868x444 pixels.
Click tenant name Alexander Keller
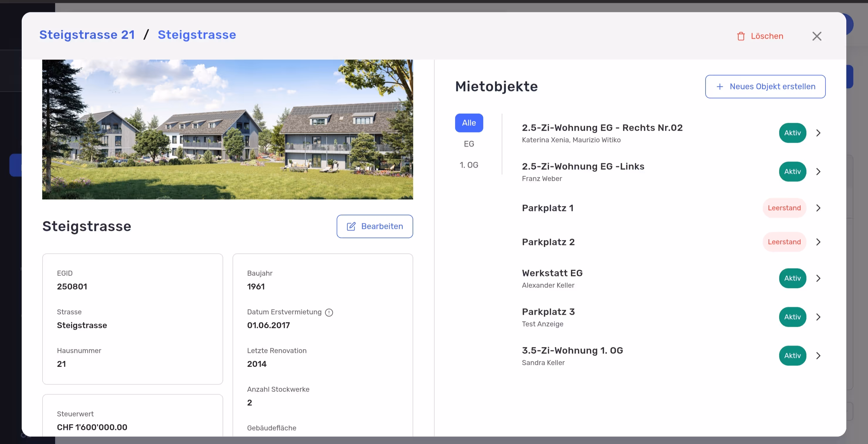[x=548, y=285]
